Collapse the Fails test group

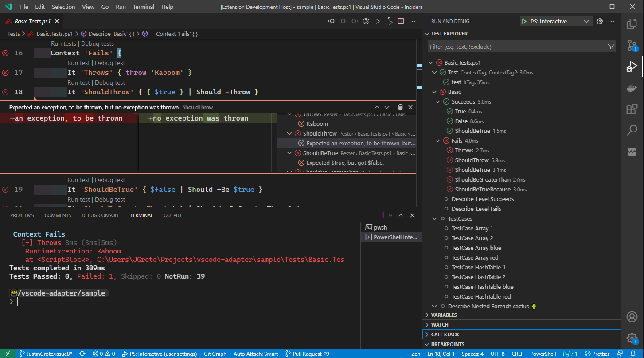(438, 141)
